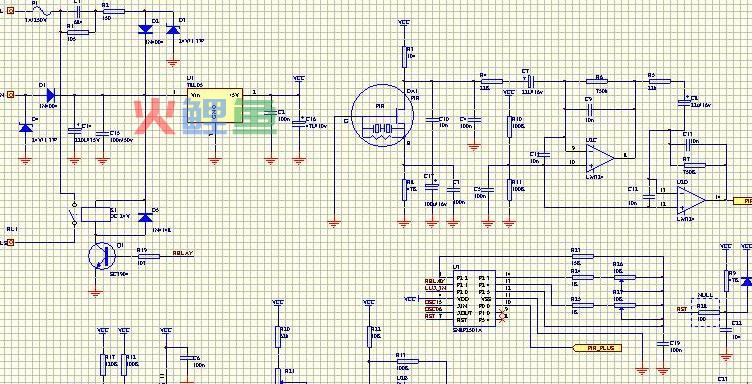Select the dashed NULL box around R18
Viewport: 752px width, 384px height.
pos(705,312)
